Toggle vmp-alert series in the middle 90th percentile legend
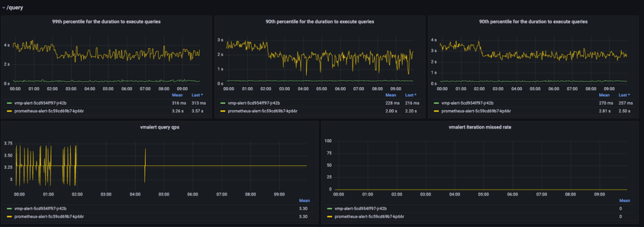Viewport: 644px width, 227px height. coord(254,103)
